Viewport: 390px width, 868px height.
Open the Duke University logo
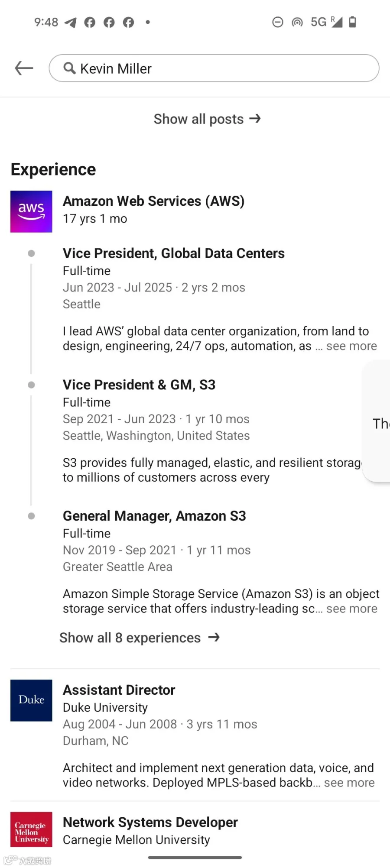tap(31, 700)
